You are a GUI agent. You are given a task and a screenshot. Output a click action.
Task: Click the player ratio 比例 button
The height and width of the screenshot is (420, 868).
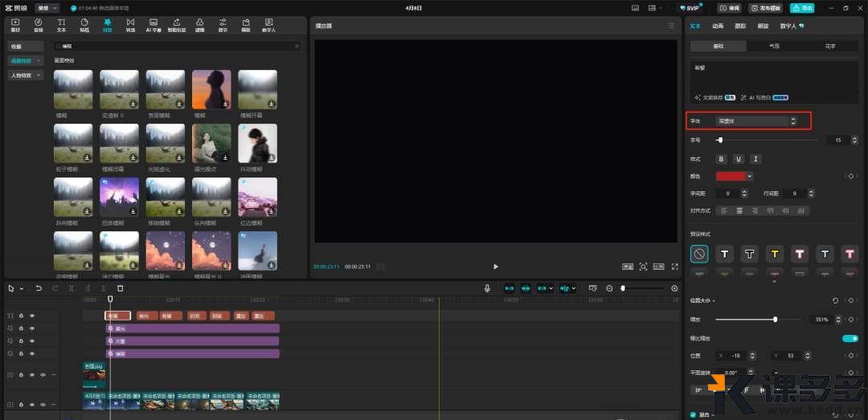(x=658, y=267)
